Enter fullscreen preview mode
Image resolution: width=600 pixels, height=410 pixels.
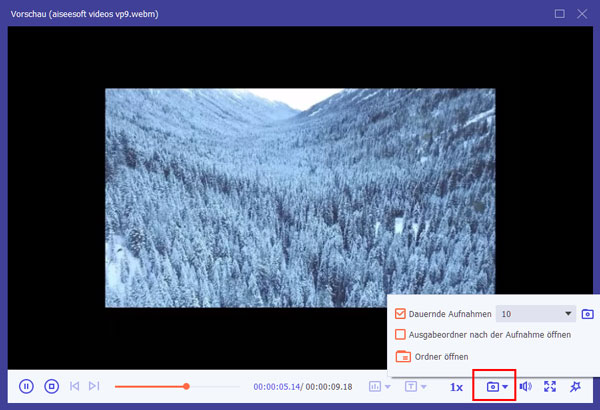click(x=550, y=386)
